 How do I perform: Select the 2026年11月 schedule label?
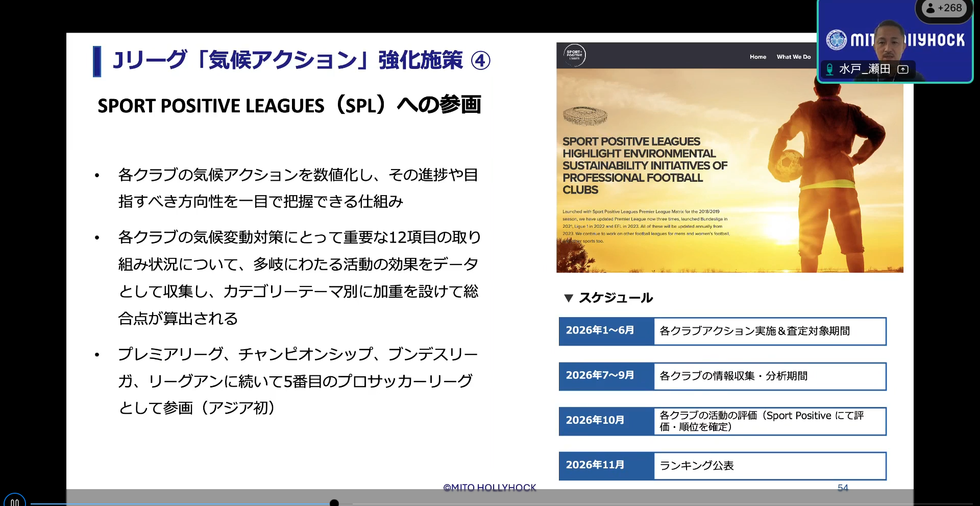tap(606, 466)
